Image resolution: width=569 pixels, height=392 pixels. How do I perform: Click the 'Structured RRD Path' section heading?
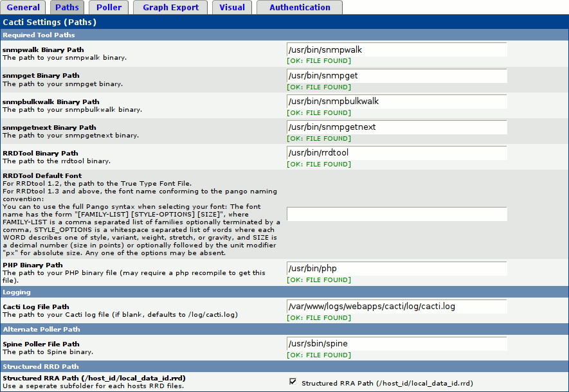[x=41, y=366]
